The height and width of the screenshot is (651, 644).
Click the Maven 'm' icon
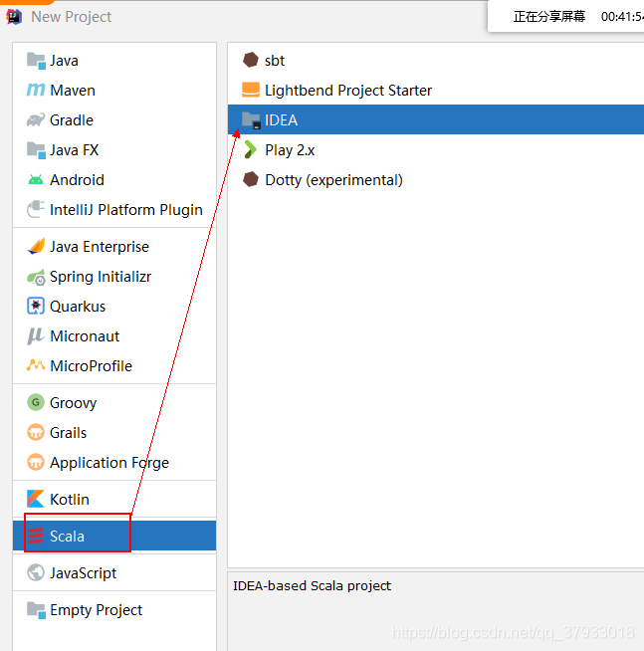coord(36,90)
